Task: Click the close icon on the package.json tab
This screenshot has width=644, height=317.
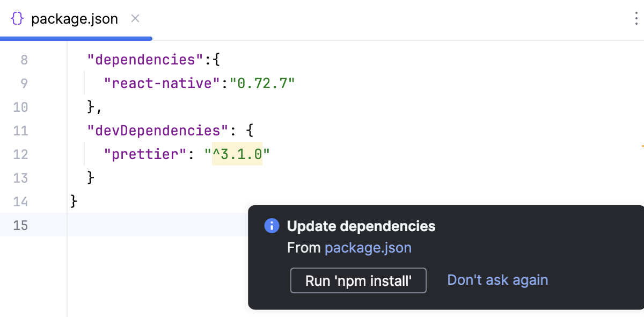Action: pos(135,18)
